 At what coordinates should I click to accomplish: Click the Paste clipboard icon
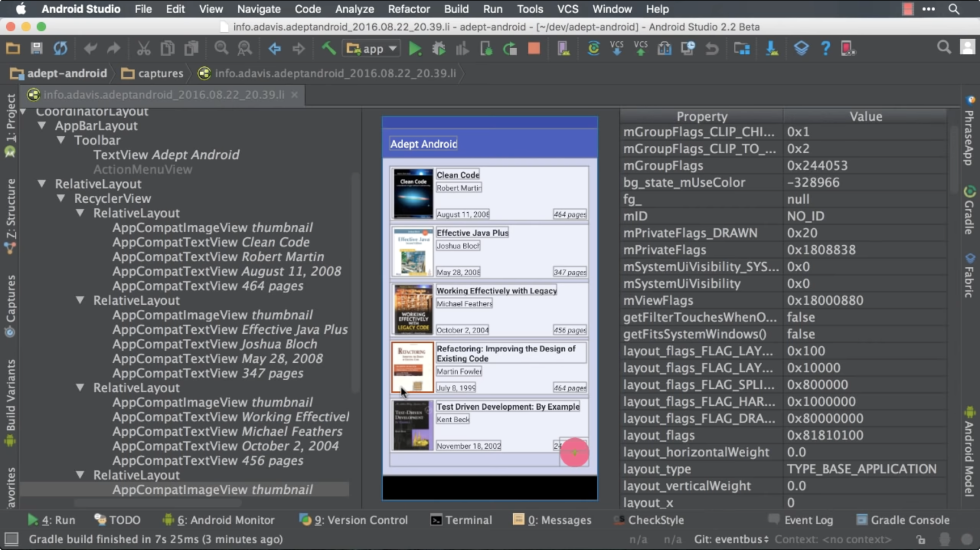tap(191, 48)
